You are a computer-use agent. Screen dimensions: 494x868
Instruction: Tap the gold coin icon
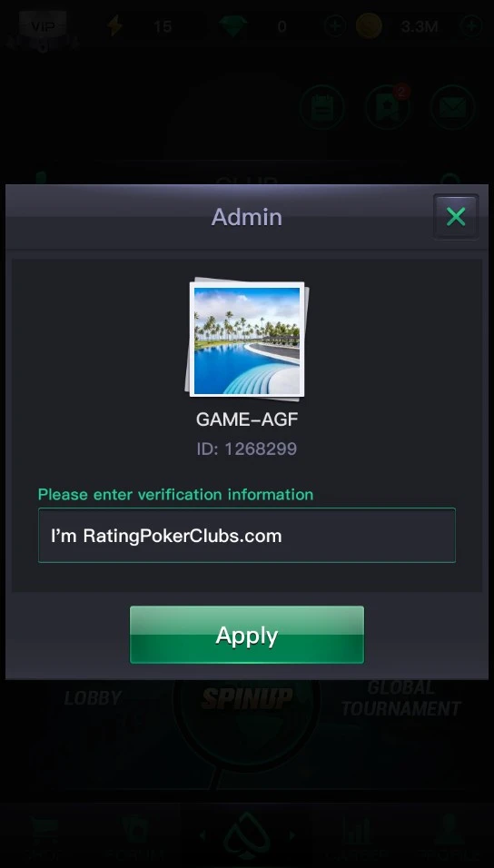pos(369,25)
